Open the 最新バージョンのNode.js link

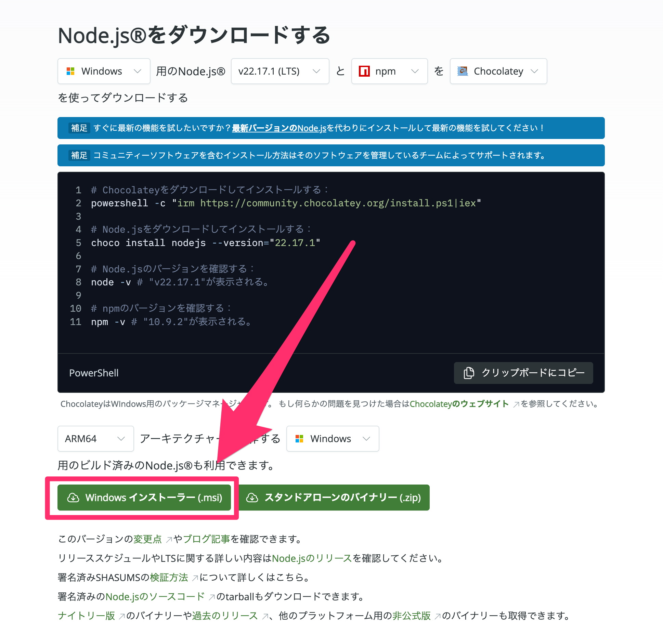point(279,128)
